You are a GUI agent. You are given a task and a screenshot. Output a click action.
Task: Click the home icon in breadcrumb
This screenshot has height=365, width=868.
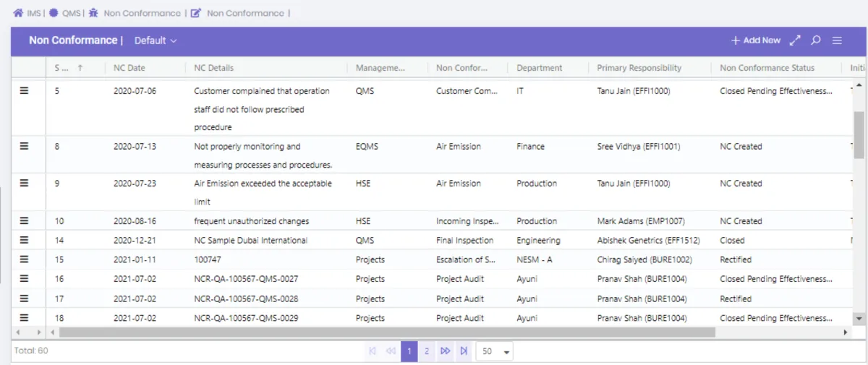click(x=18, y=13)
